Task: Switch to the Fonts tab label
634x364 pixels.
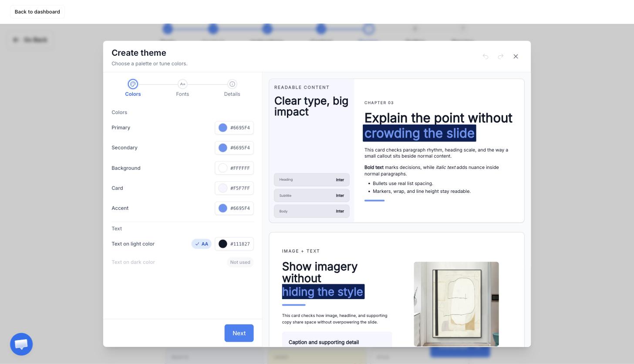Action: tap(182, 94)
